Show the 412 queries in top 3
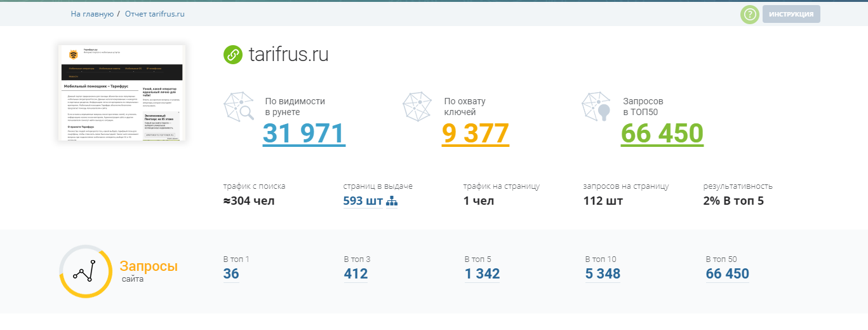The height and width of the screenshot is (330, 868). (x=356, y=274)
